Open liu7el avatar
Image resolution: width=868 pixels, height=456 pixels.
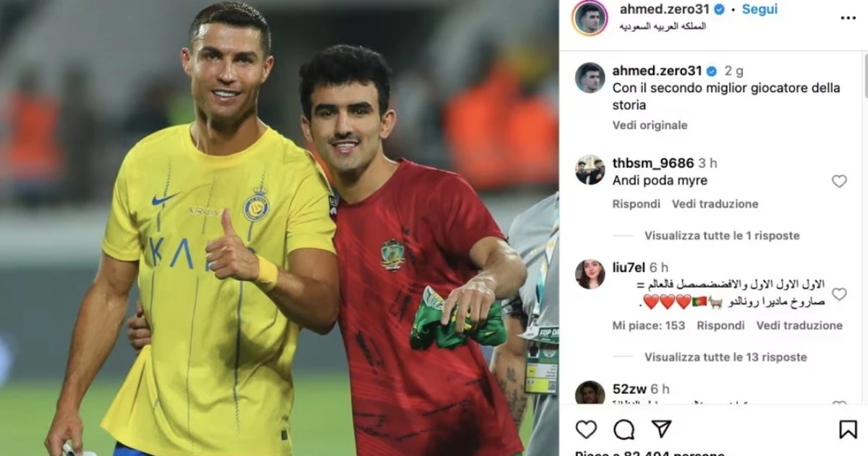pos(590,274)
